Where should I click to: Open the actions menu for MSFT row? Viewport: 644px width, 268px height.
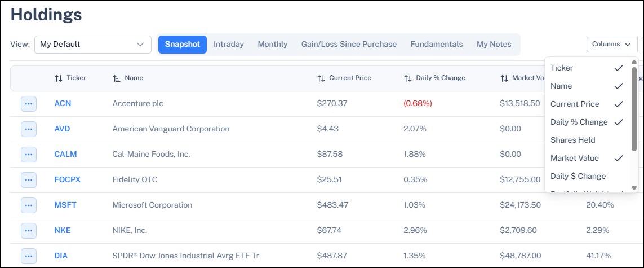point(29,205)
